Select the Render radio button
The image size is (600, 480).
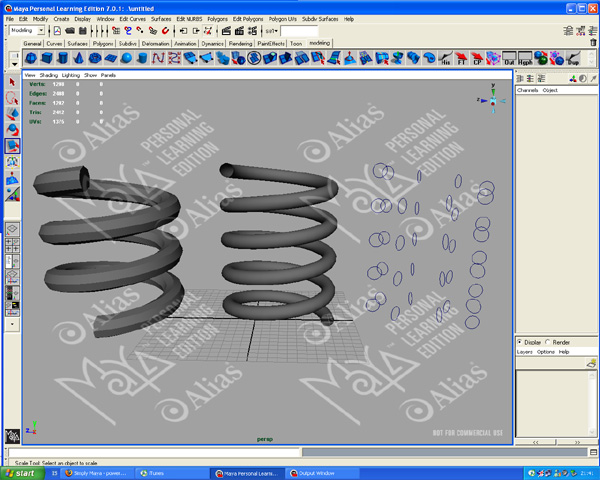tap(548, 342)
